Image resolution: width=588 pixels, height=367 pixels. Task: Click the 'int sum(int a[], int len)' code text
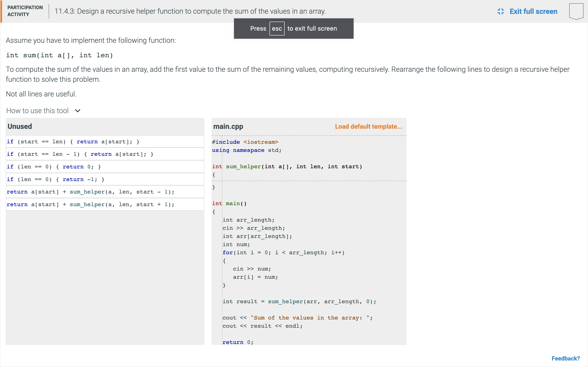coord(60,55)
